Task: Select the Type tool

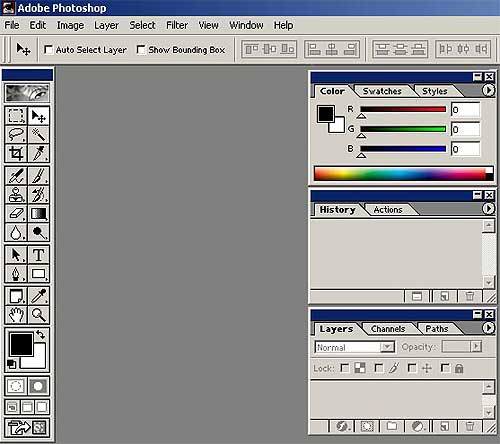Action: [38, 255]
